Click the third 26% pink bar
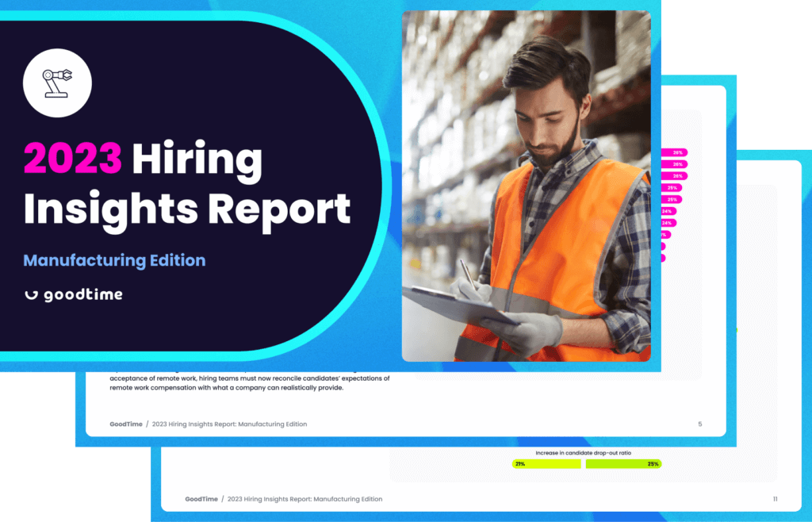812x522 pixels. (674, 175)
